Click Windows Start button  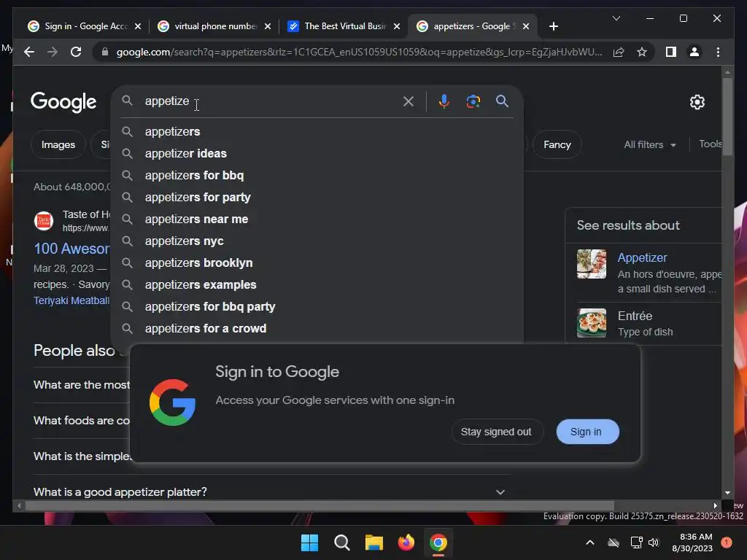[309, 542]
